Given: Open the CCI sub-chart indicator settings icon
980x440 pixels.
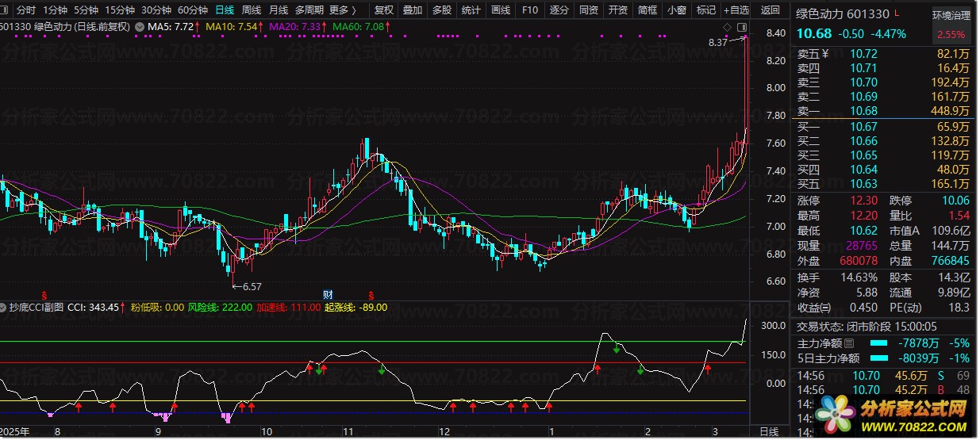Looking at the screenshot, I should (x=6, y=307).
